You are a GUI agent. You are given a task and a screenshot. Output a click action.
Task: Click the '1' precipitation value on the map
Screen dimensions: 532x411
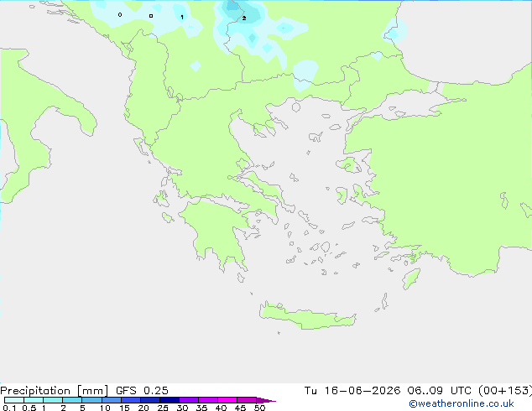pos(182,17)
